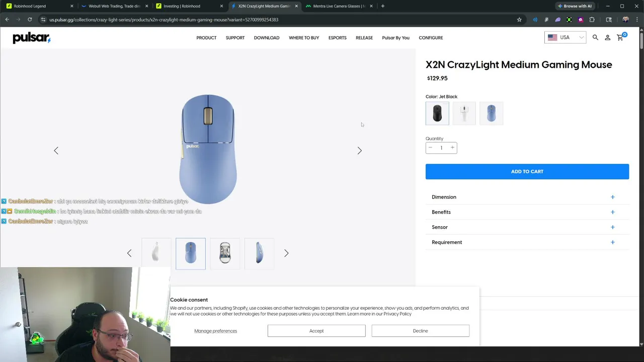
Task: Select white mouse side-view thumbnail
Action: coord(156,253)
